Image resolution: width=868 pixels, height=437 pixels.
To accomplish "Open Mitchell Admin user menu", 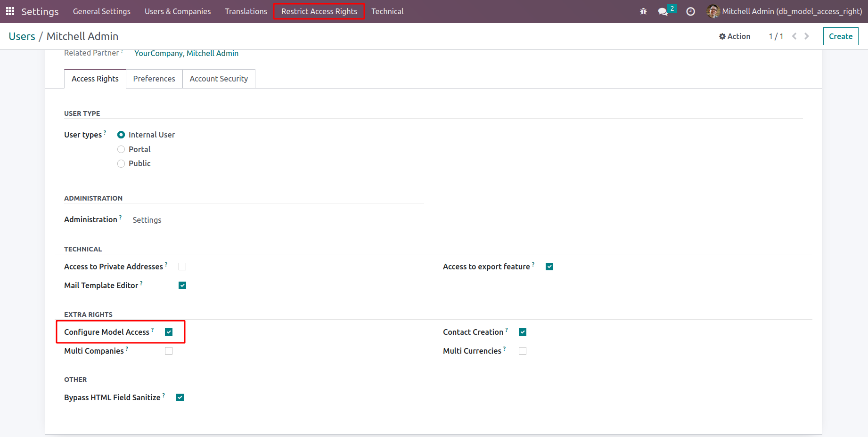I will click(791, 11).
